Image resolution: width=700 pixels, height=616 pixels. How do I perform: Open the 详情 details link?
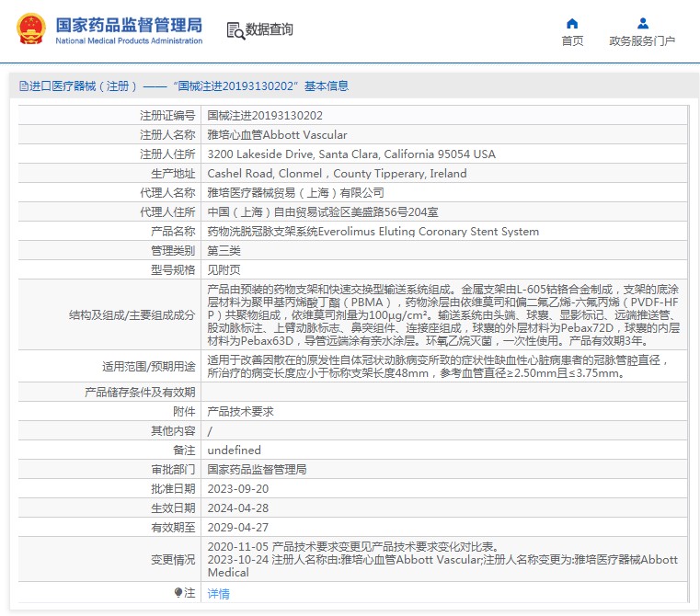pos(218,593)
